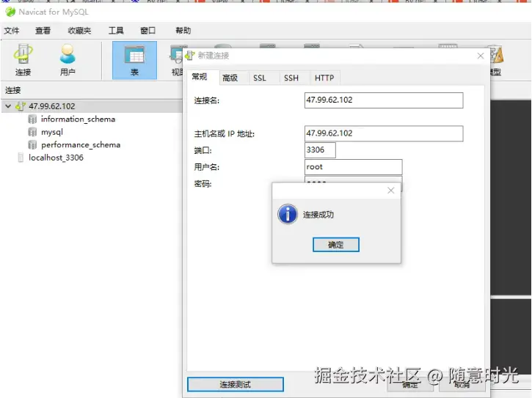The image size is (532, 398).
Task: Click the mysql database icon
Action: click(32, 132)
